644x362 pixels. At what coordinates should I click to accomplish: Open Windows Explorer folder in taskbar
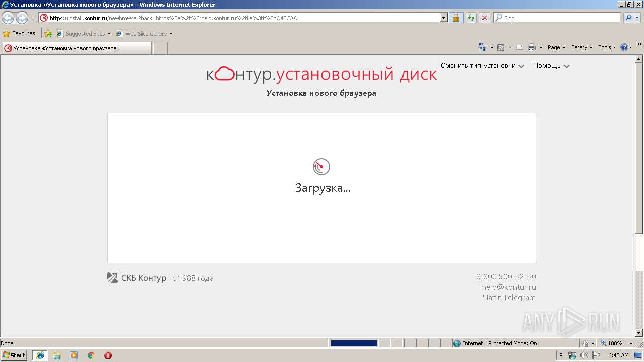[x=57, y=355]
